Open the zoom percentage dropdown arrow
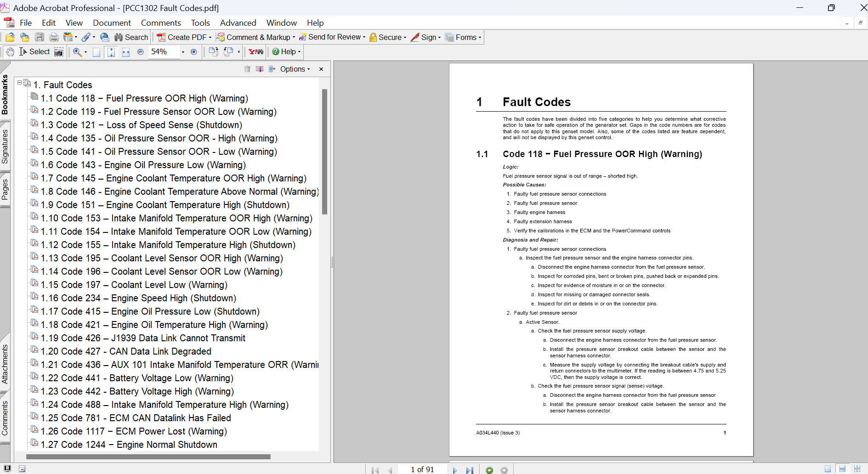Screen dimensions: 868x474 coord(183,52)
